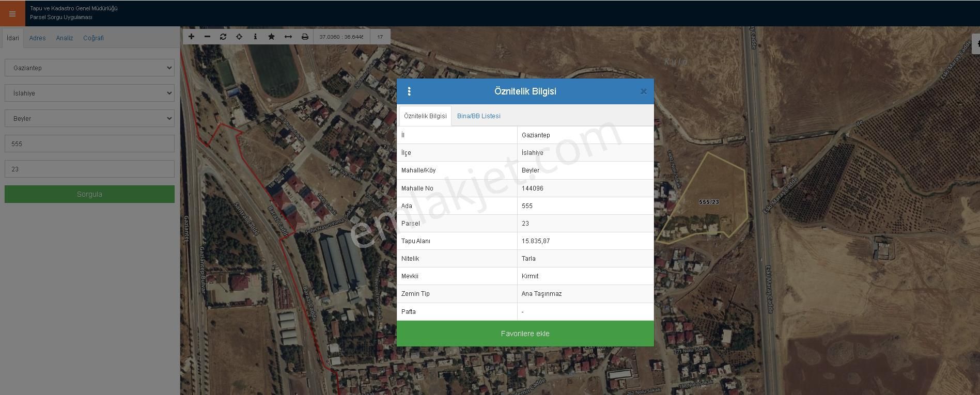
Task: Switch to the Adres tab
Action: pos(37,38)
